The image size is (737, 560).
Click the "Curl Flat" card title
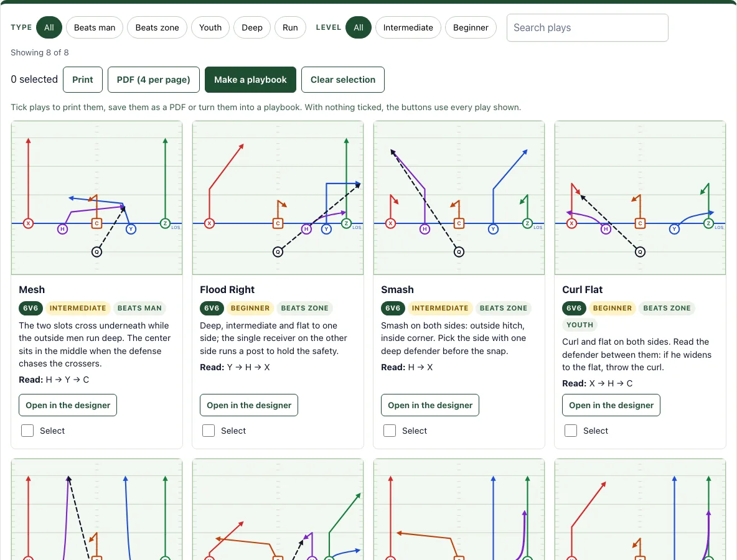pos(583,290)
